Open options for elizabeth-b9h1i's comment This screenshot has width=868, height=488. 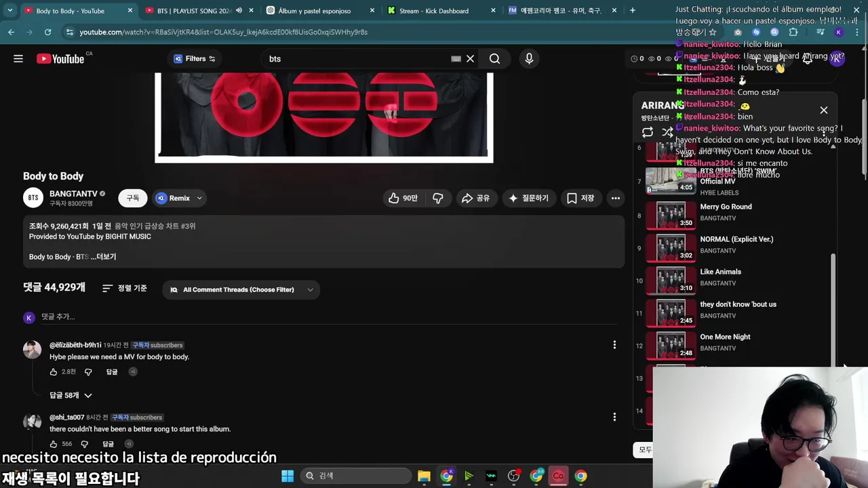614,345
